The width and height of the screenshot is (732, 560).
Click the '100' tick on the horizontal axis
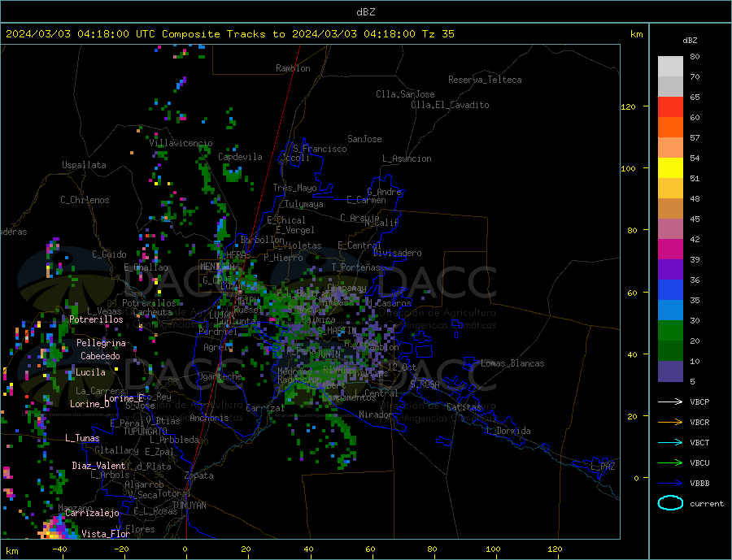494,549
